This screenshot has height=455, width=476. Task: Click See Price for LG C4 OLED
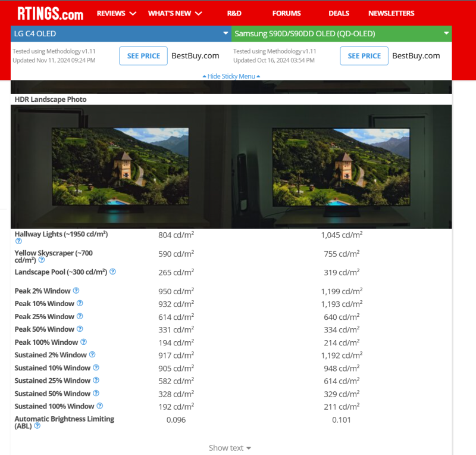tap(143, 56)
